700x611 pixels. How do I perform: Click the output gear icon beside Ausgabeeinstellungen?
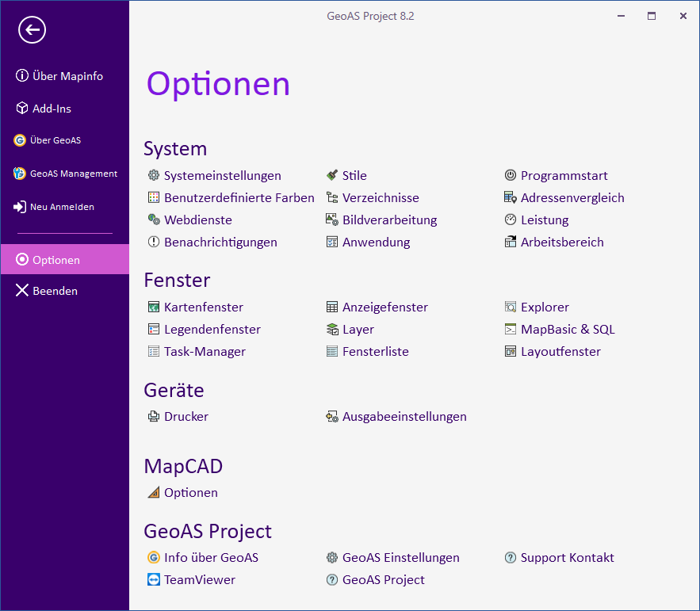click(331, 416)
